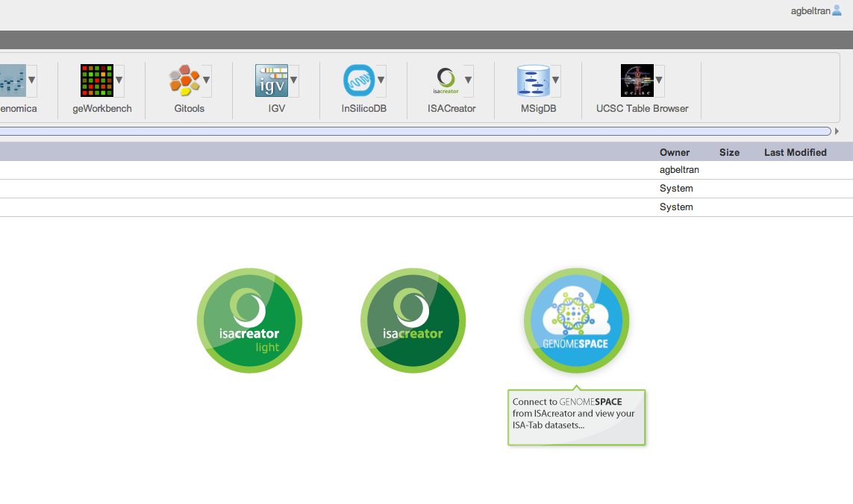This screenshot has height=504, width=853.
Task: Expand the ISACreator dropdown arrow
Action: 468,81
